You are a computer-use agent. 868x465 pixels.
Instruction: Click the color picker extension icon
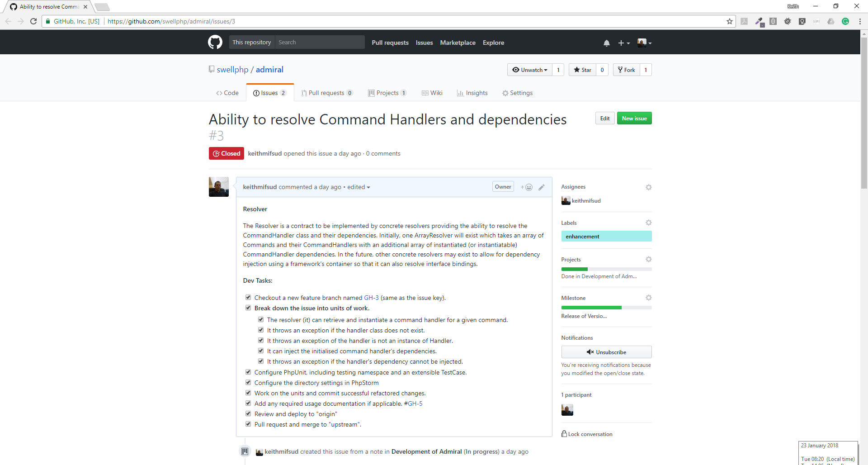759,22
